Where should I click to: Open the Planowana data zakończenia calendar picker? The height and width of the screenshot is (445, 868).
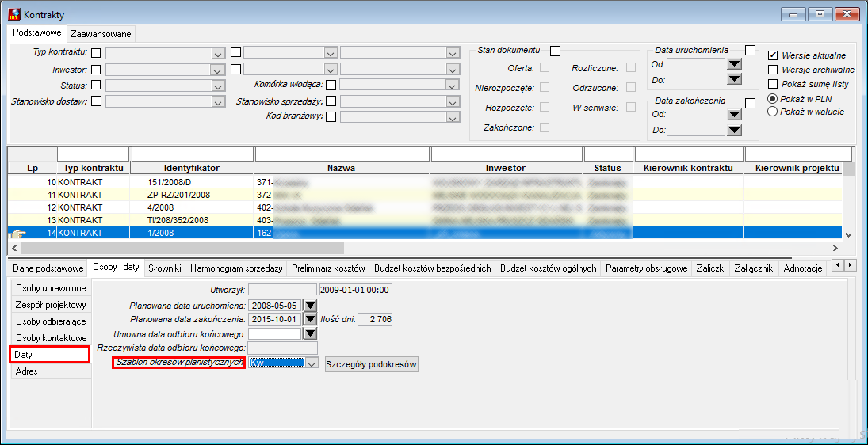310,319
